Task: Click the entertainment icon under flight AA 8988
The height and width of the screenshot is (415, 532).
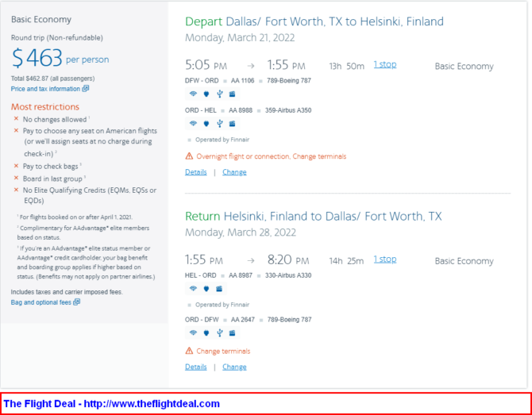Action: pyautogui.click(x=233, y=124)
